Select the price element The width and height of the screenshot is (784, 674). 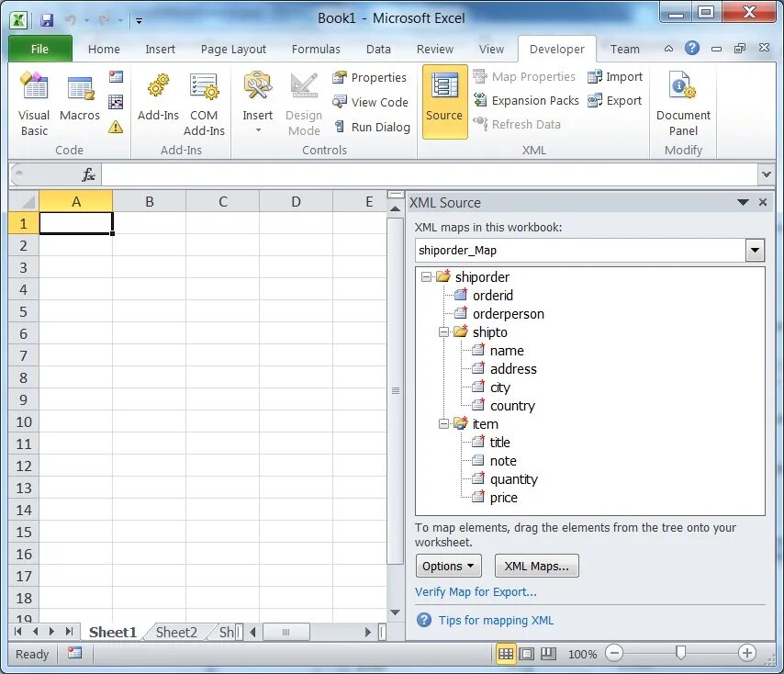503,498
